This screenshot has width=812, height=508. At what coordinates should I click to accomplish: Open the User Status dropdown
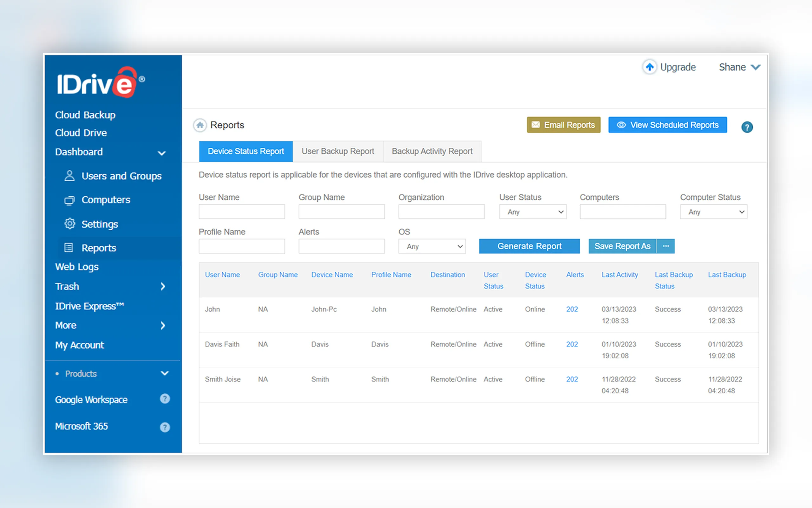click(533, 212)
